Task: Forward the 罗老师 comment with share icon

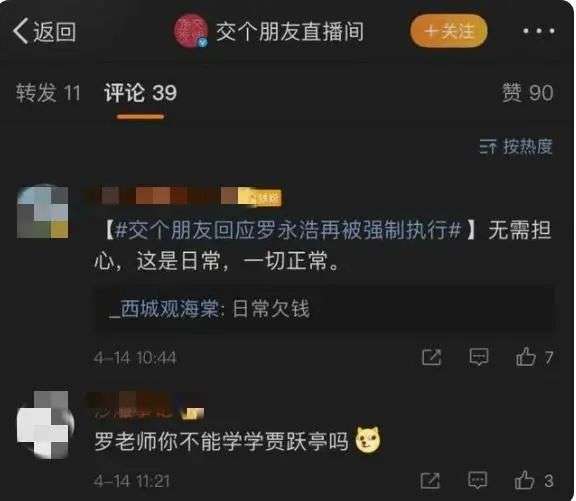Action: click(430, 480)
